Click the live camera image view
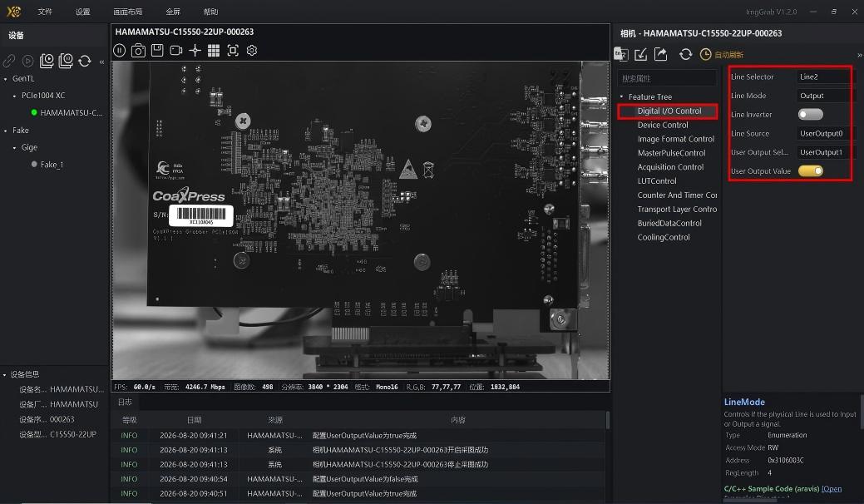 pos(361,220)
